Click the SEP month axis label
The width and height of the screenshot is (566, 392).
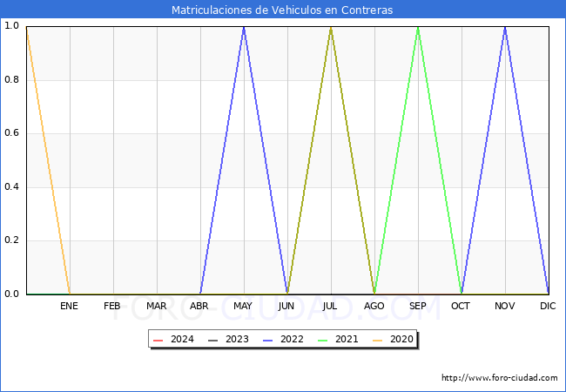[418, 306]
